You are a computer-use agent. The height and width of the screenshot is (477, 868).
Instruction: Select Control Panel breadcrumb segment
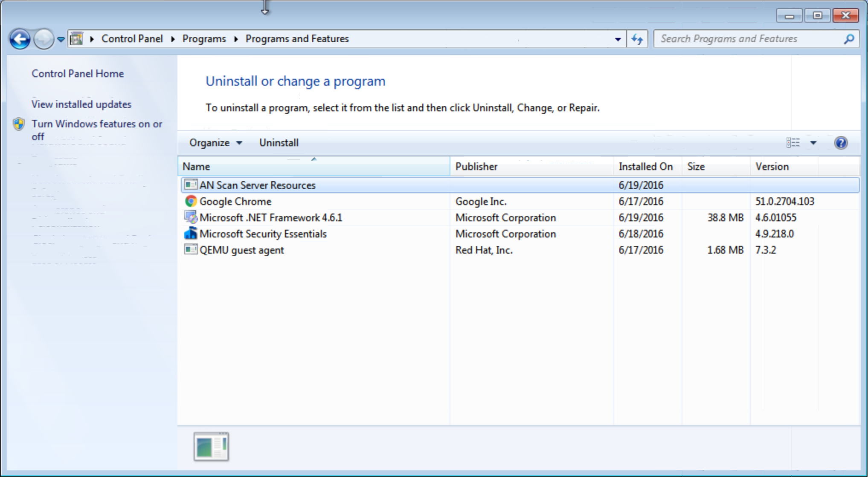point(132,39)
